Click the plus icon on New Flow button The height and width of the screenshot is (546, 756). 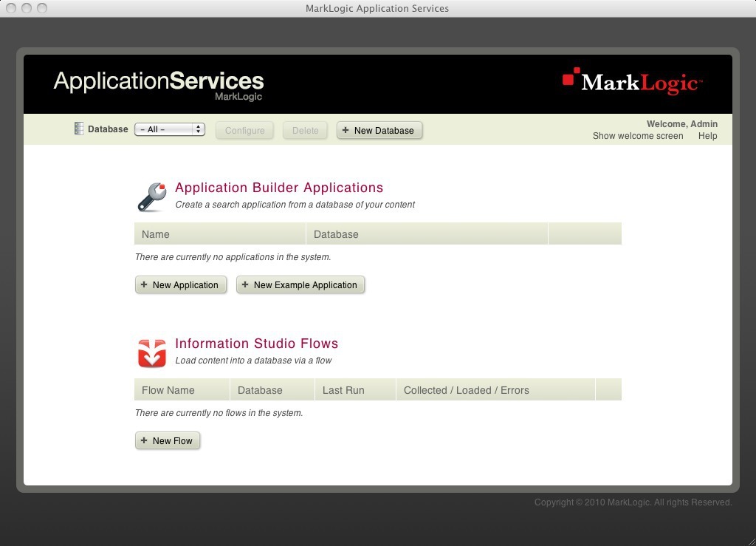coord(144,440)
